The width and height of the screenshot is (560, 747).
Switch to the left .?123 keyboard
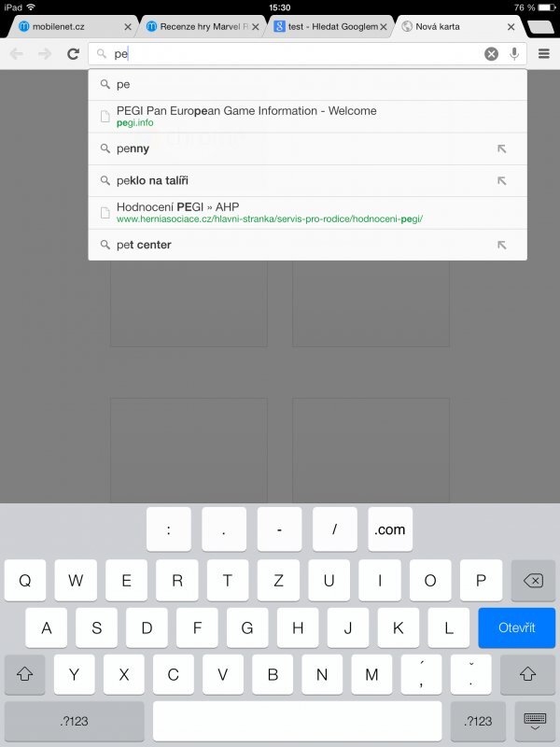pos(75,721)
